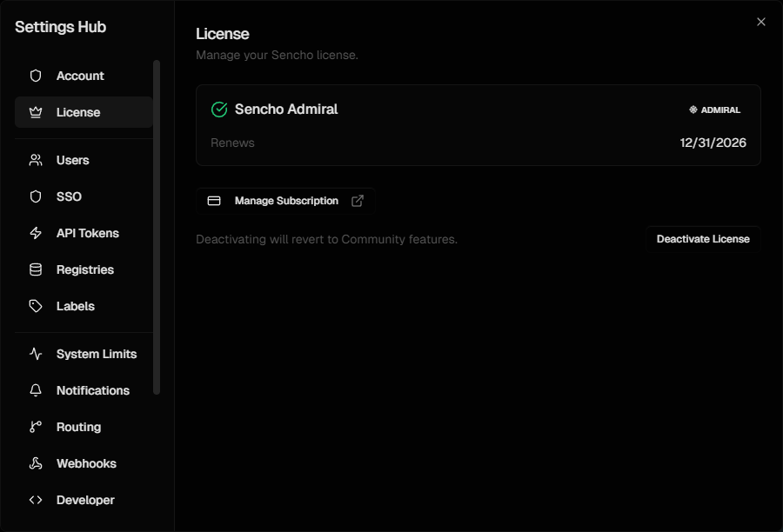This screenshot has height=532, width=783.
Task: Open Notifications settings
Action: click(84, 390)
